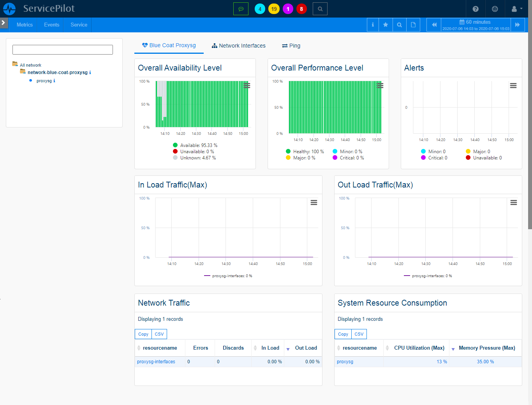This screenshot has width=532, height=405.
Task: Open the proxysg-interfaces resource link
Action: [x=156, y=362]
